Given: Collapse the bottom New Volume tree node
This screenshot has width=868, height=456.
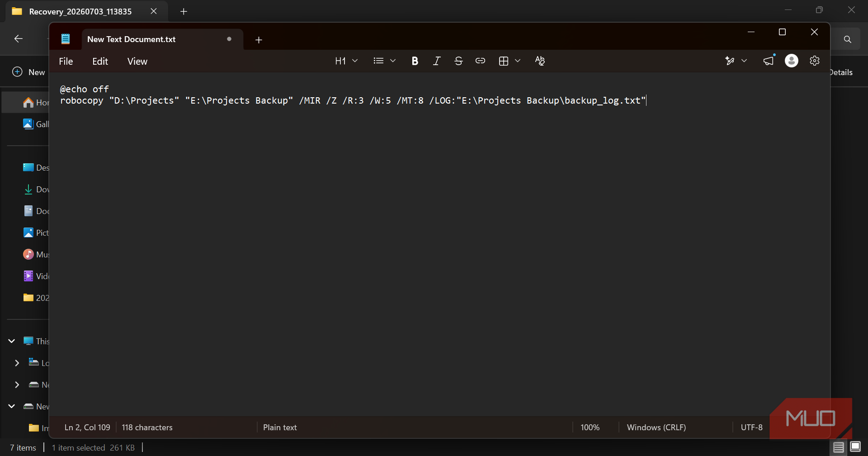Looking at the screenshot, I should 12,406.
